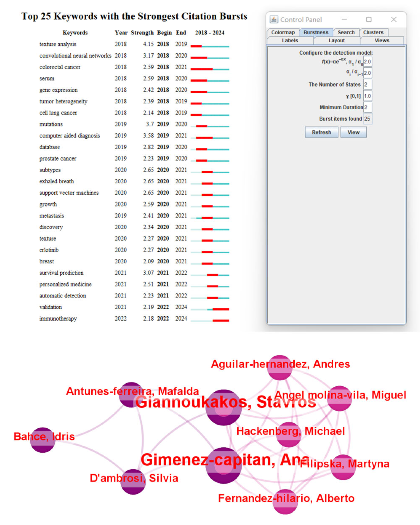Click the Begin column header
The height and width of the screenshot is (525, 420).
[164, 33]
